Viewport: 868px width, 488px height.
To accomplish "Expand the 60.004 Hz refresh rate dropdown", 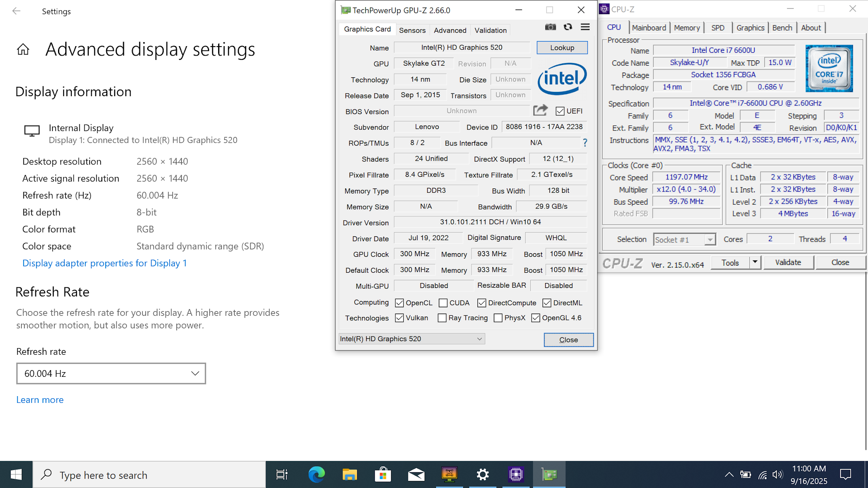I will tap(111, 373).
